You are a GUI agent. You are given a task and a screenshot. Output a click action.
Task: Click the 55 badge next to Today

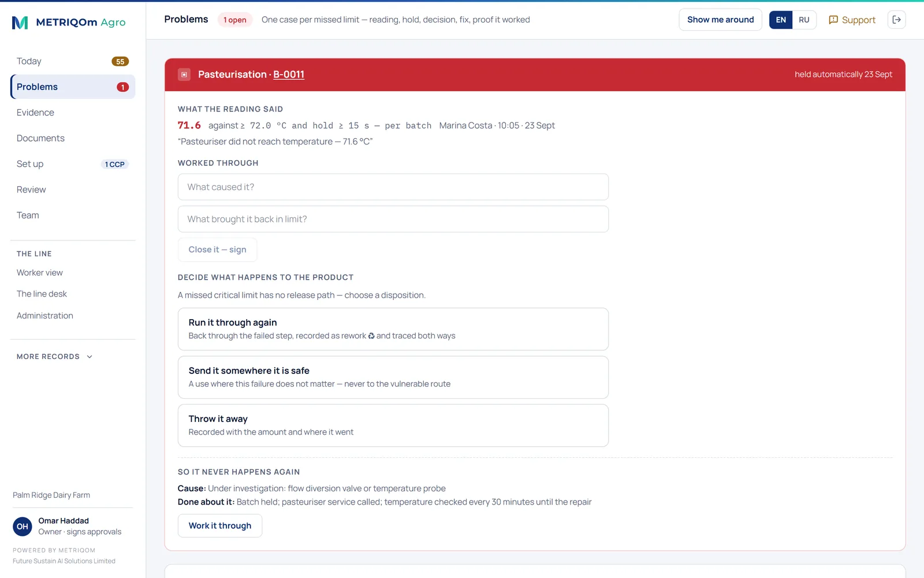[x=120, y=61]
